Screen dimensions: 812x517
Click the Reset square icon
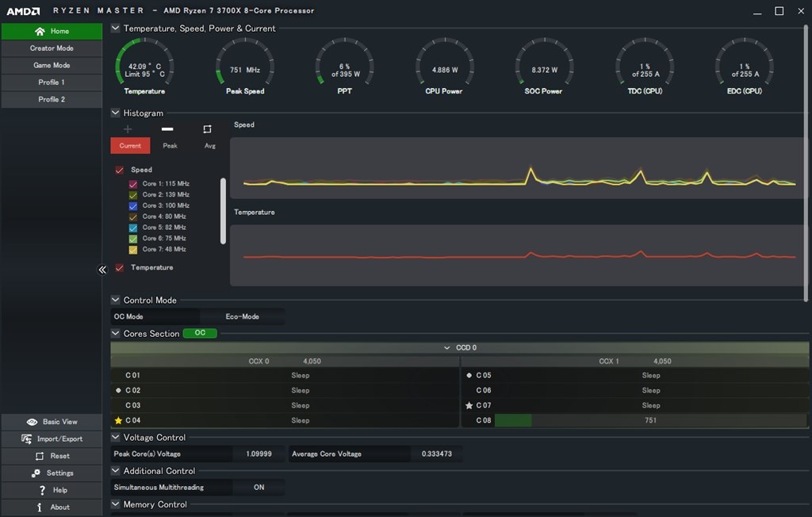click(x=40, y=456)
